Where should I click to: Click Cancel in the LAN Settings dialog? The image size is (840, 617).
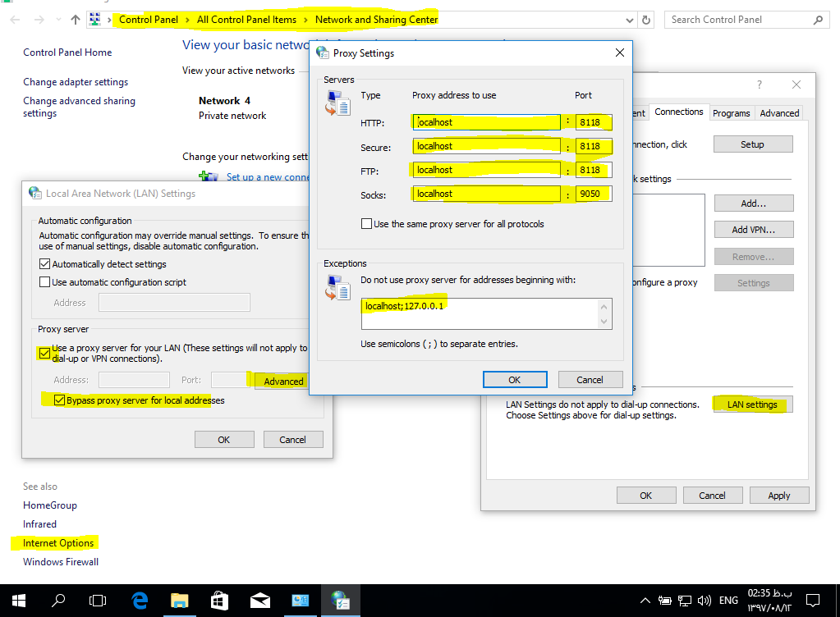pos(292,439)
